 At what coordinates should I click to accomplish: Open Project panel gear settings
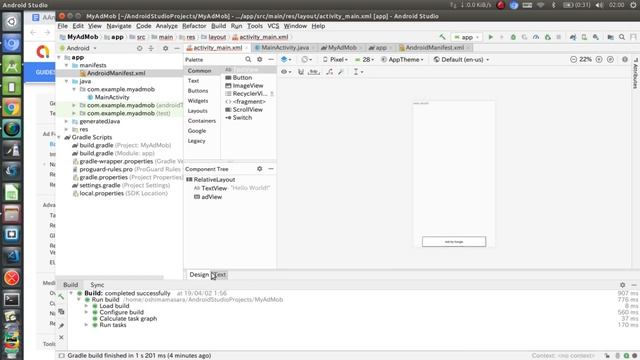(165, 48)
